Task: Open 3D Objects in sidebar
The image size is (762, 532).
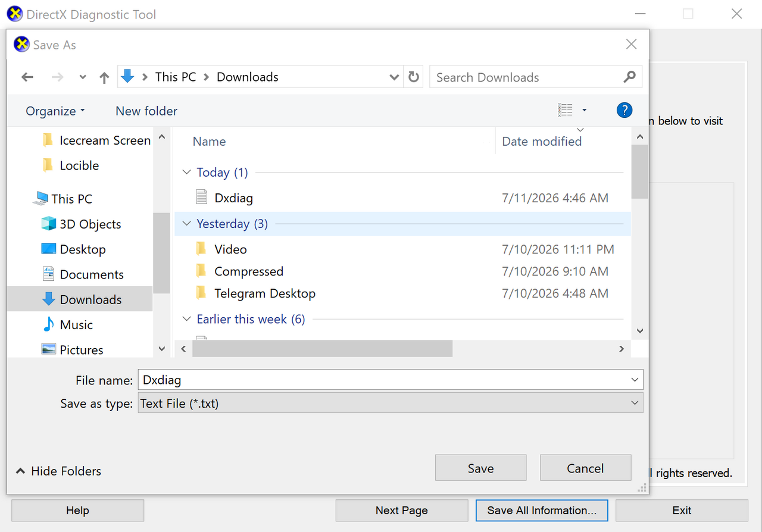Action: (x=81, y=224)
